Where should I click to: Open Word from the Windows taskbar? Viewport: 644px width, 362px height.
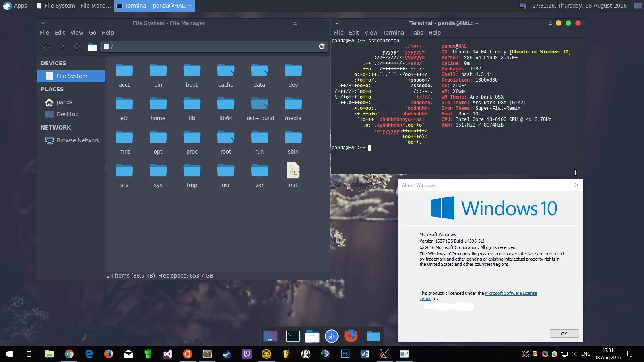(x=365, y=354)
